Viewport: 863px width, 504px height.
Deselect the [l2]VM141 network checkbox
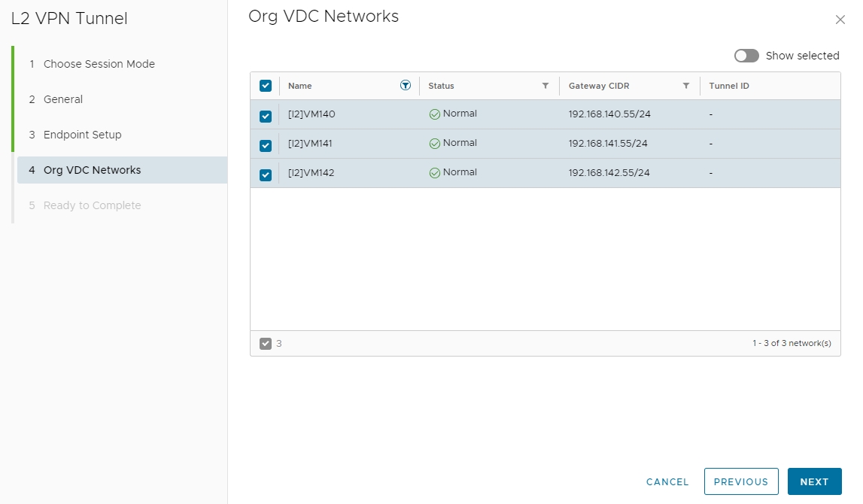(x=266, y=145)
